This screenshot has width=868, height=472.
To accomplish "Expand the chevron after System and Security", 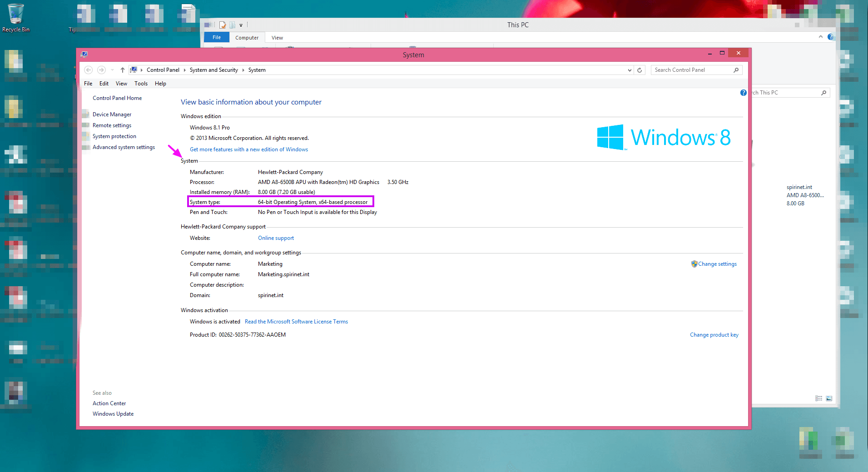I will pyautogui.click(x=243, y=70).
